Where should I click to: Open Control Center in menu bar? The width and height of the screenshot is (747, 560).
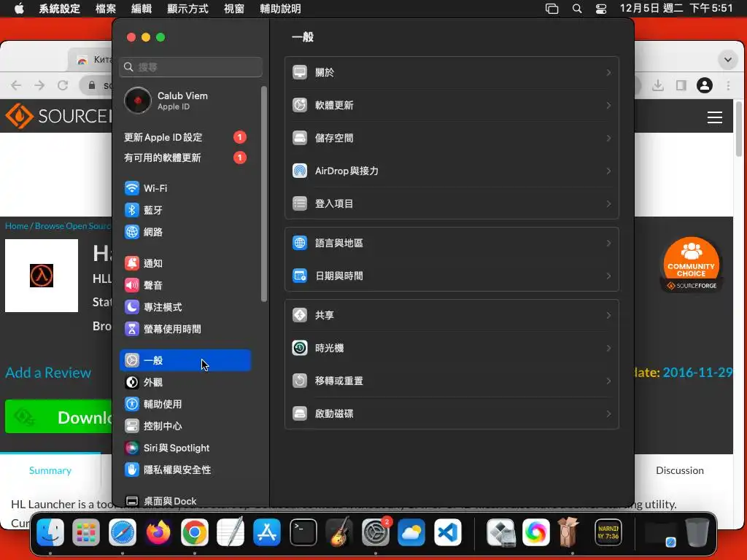coord(601,9)
